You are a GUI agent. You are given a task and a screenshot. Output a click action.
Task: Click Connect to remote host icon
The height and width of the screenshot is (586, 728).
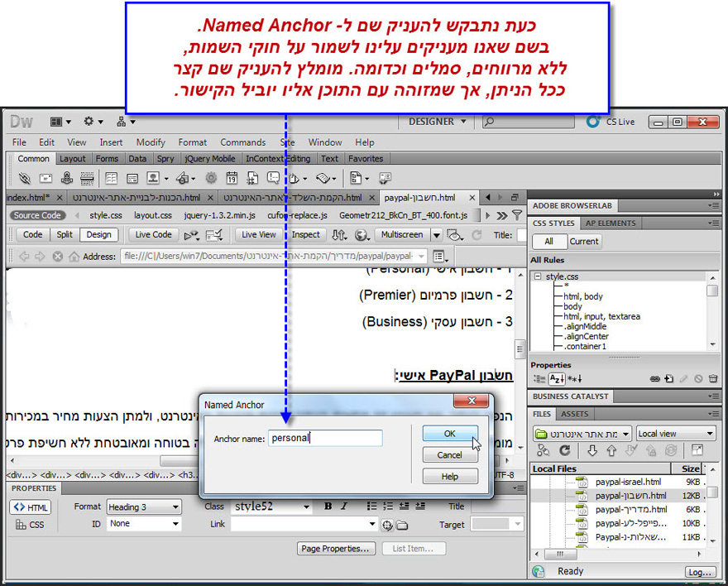544,450
